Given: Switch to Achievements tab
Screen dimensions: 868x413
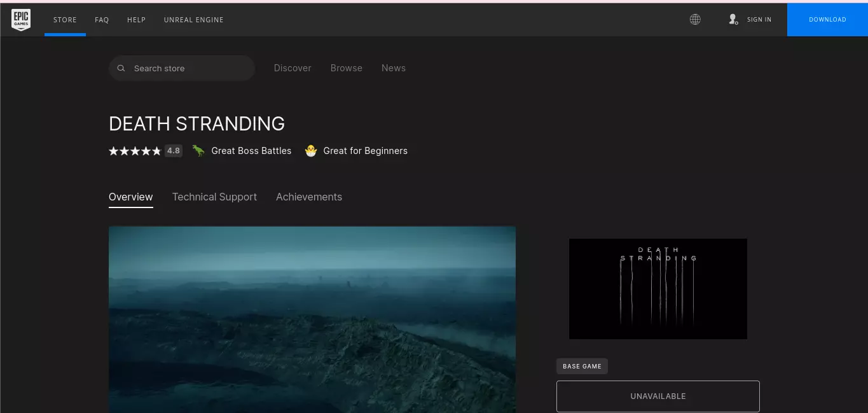Looking at the screenshot, I should pyautogui.click(x=309, y=197).
